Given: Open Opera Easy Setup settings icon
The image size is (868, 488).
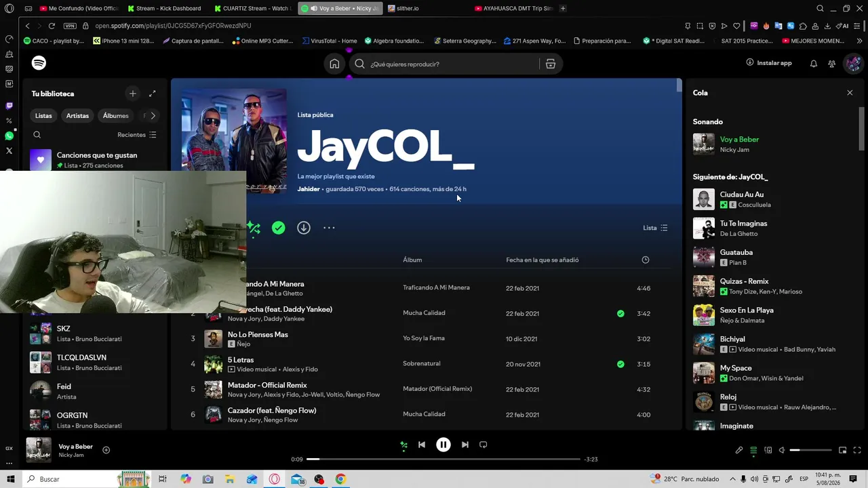Looking at the screenshot, I should (x=857, y=26).
